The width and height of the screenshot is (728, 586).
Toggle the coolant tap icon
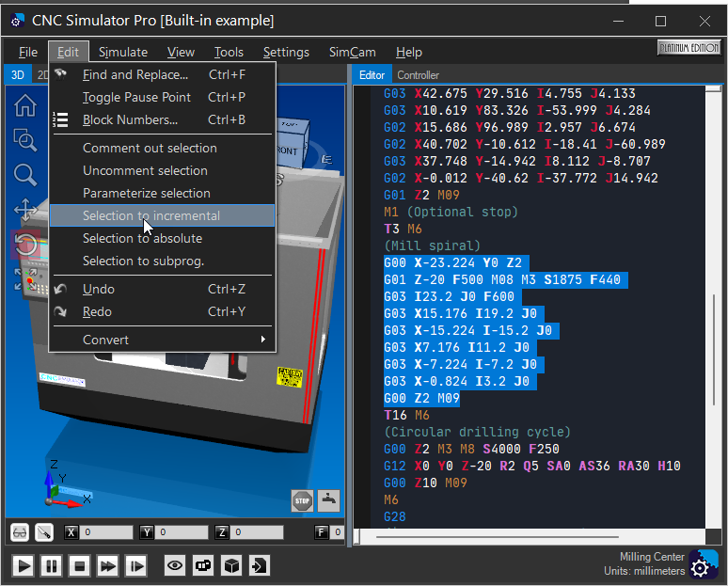click(x=328, y=500)
